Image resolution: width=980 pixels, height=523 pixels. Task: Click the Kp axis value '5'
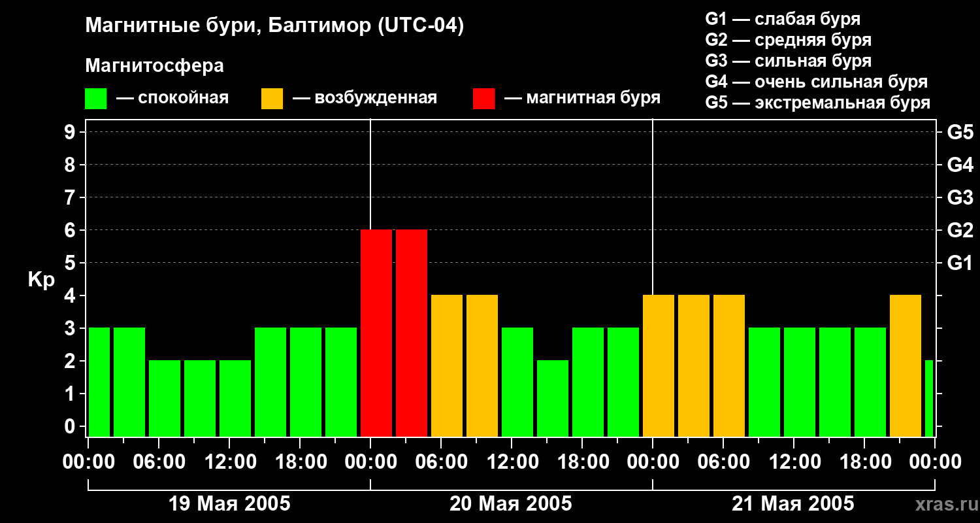71,263
